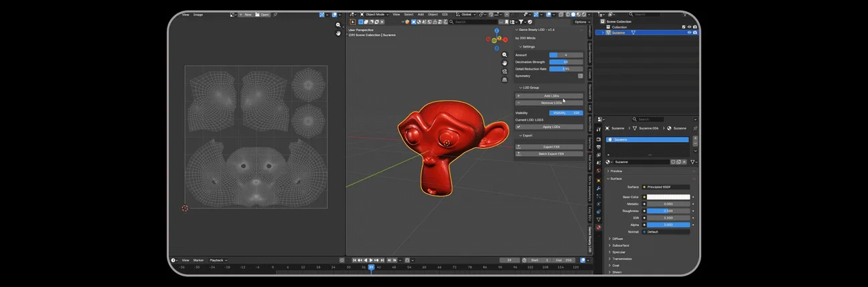Image resolution: width=868 pixels, height=287 pixels.
Task: Expand the Transmission section
Action: (x=621, y=259)
